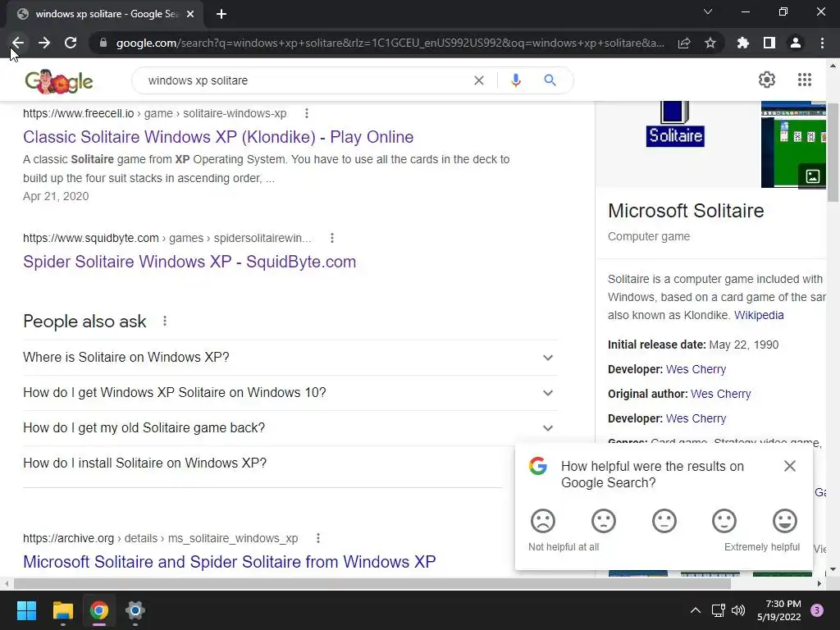
Task: Rate results 'Not helpful at all' frowning face
Action: point(543,521)
